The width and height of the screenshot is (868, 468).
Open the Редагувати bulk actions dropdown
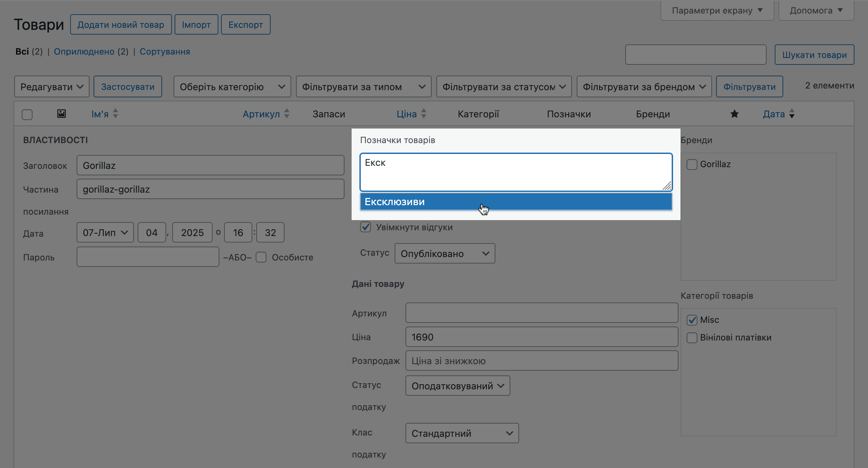pos(52,87)
